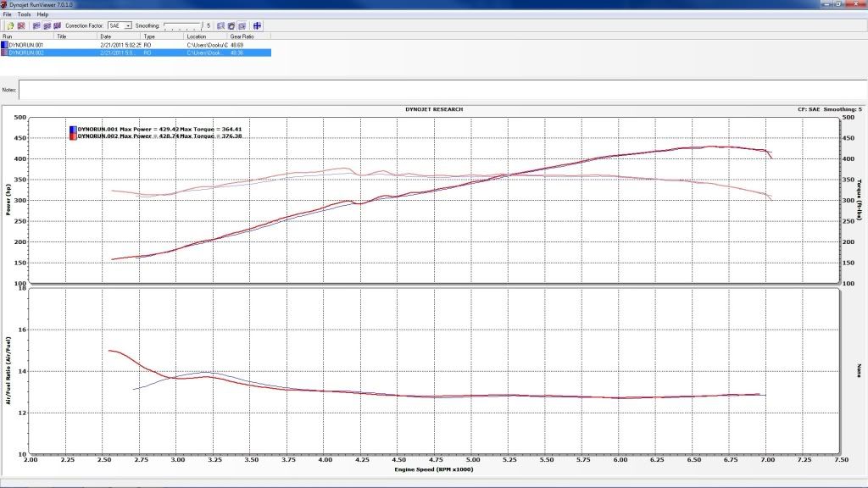
Task: Open the Tools menu
Action: (x=25, y=14)
